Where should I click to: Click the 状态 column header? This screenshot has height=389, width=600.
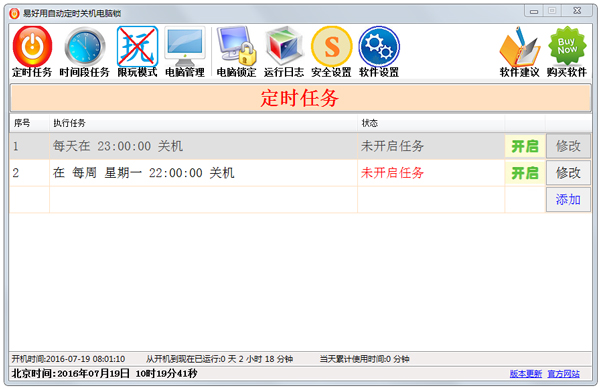coord(431,123)
